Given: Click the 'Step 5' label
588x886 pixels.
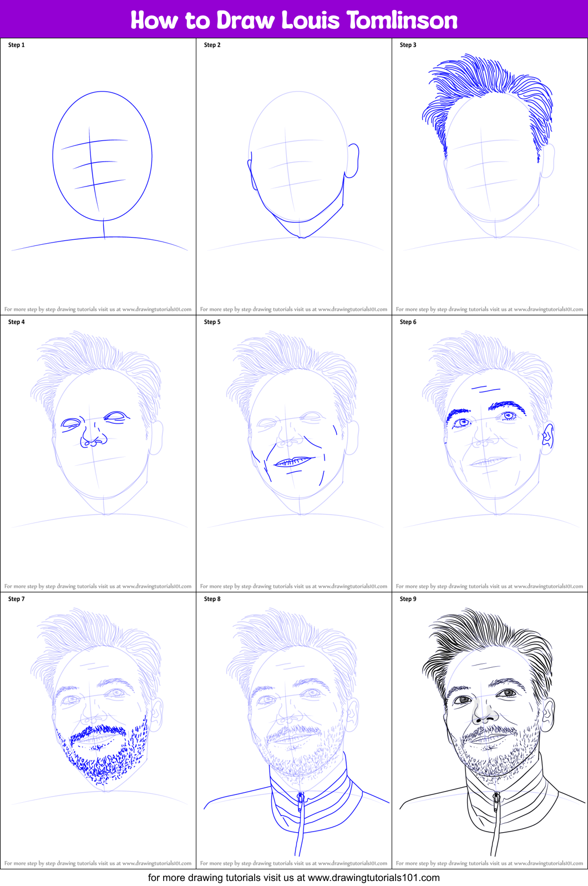Looking at the screenshot, I should click(212, 322).
